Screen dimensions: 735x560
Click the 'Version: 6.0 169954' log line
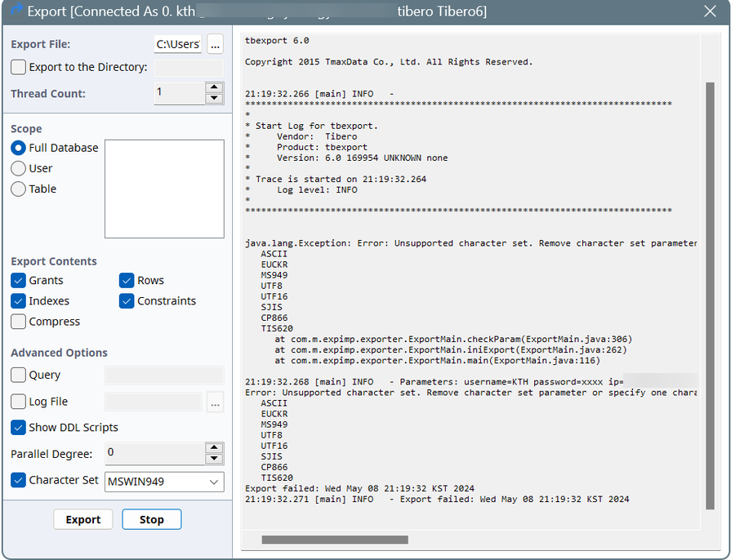(x=362, y=158)
